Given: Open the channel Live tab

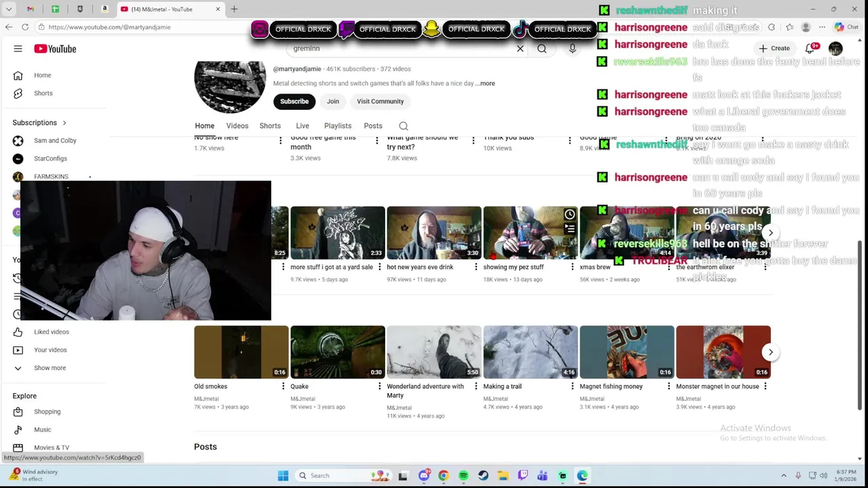Looking at the screenshot, I should pos(302,126).
